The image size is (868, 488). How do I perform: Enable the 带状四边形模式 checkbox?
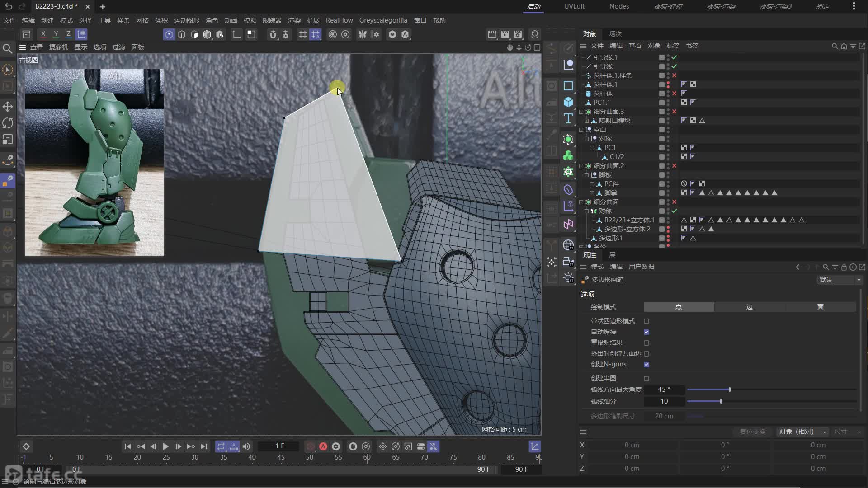pyautogui.click(x=646, y=321)
